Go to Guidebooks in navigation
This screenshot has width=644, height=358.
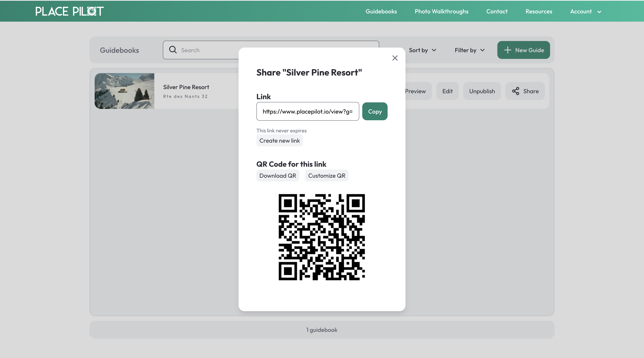(x=381, y=12)
